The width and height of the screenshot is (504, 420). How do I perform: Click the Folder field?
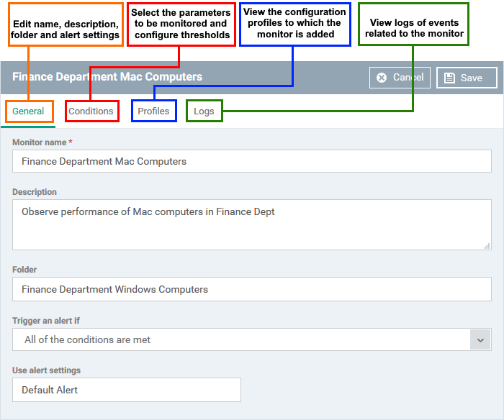pos(252,289)
